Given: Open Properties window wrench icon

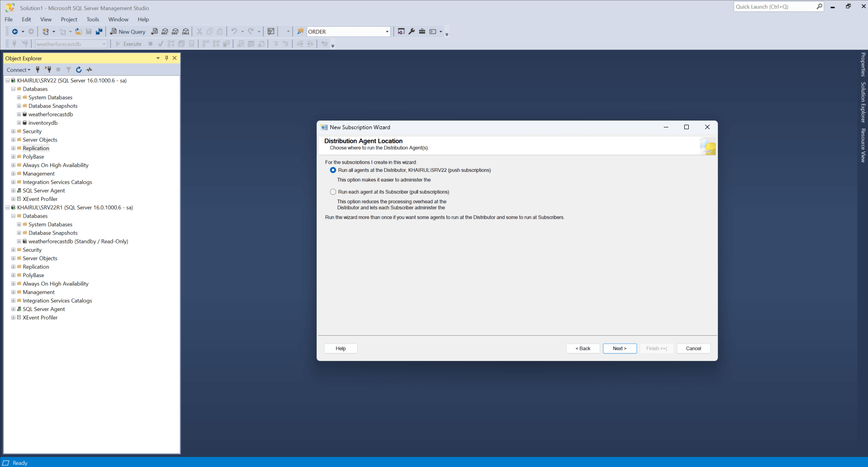Looking at the screenshot, I should tap(412, 32).
